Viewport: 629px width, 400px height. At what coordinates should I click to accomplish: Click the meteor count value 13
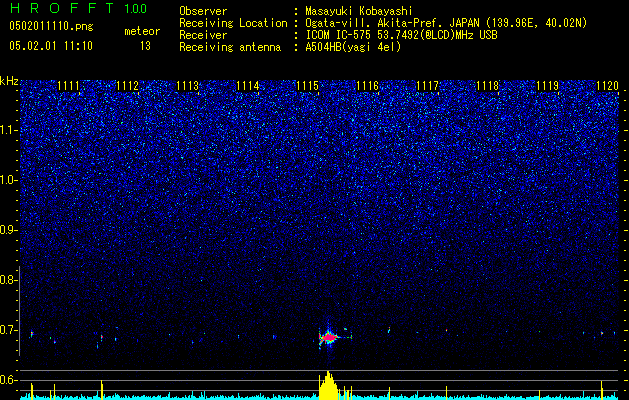[x=145, y=46]
